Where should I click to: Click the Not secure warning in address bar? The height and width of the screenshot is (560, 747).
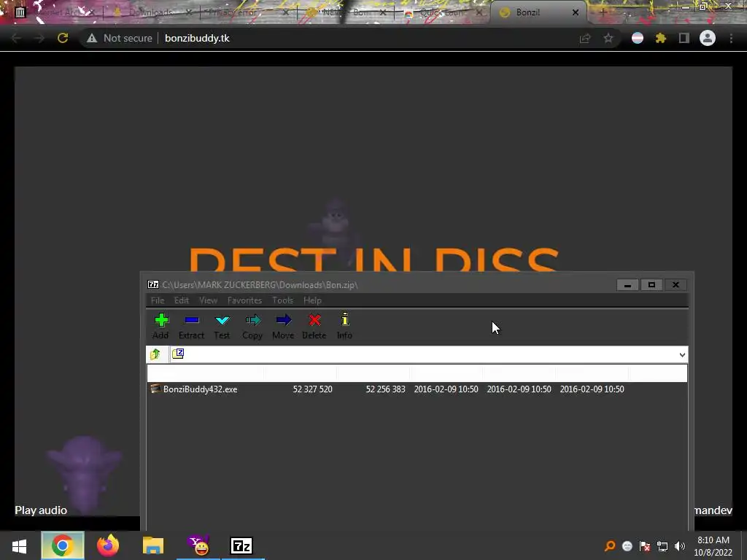(120, 38)
